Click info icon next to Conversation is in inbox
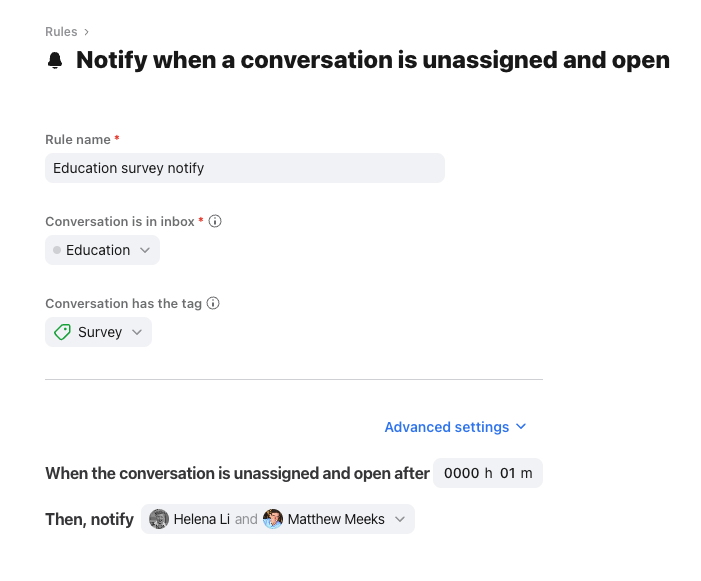 [215, 221]
